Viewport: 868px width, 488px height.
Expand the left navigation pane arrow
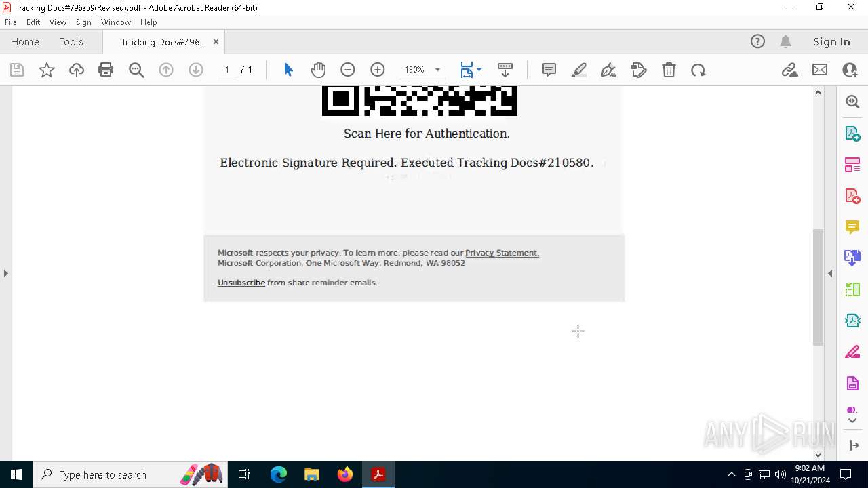[x=6, y=273]
